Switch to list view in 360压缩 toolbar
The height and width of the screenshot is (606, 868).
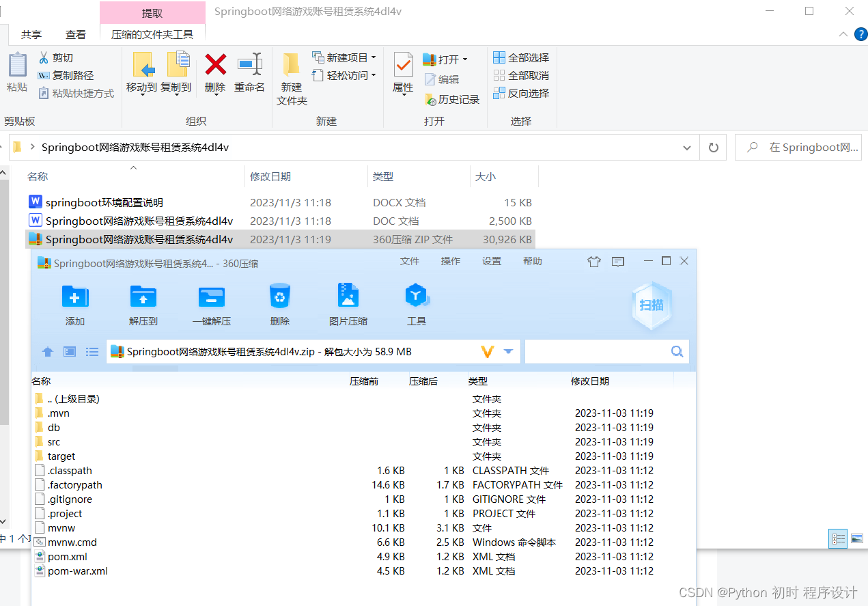(x=92, y=351)
